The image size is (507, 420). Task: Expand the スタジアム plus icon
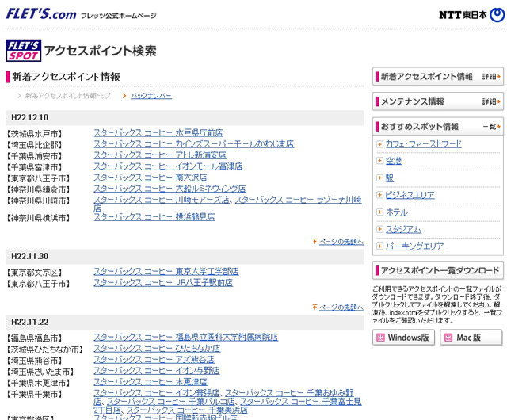click(x=380, y=229)
